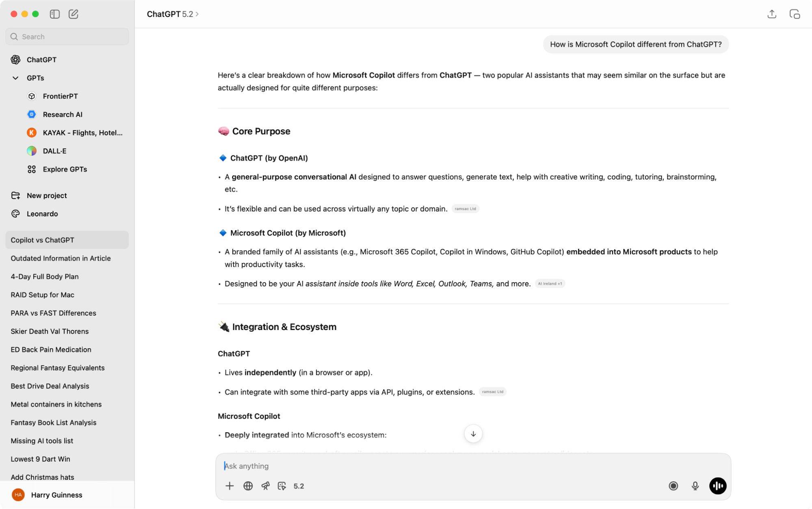The height and width of the screenshot is (509, 812).
Task: Open the ramsac Ltd source citation
Action: tap(465, 209)
